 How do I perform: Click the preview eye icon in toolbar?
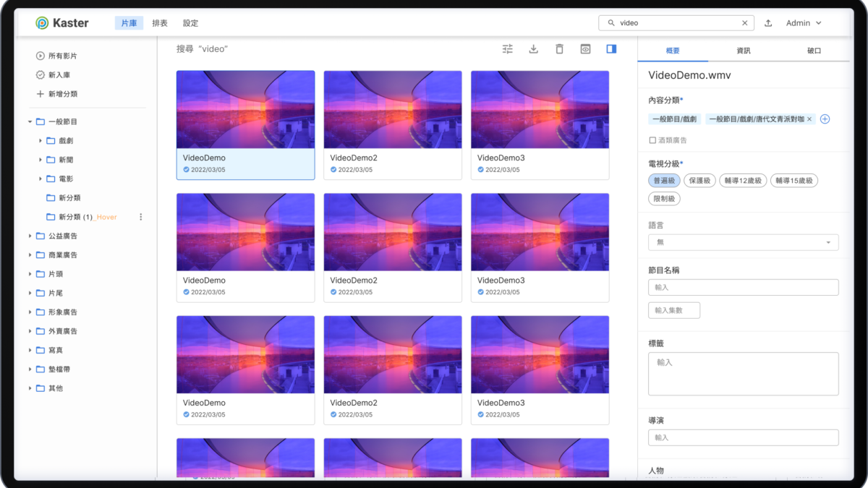click(x=585, y=49)
